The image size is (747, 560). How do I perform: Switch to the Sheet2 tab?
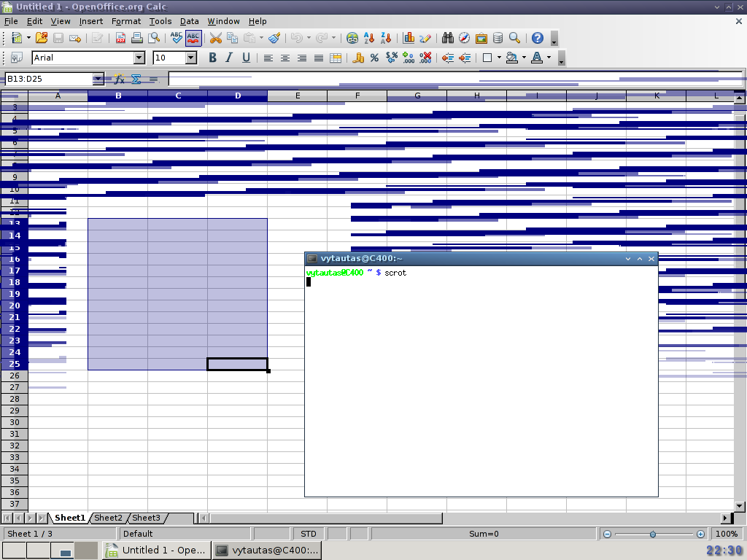[108, 518]
